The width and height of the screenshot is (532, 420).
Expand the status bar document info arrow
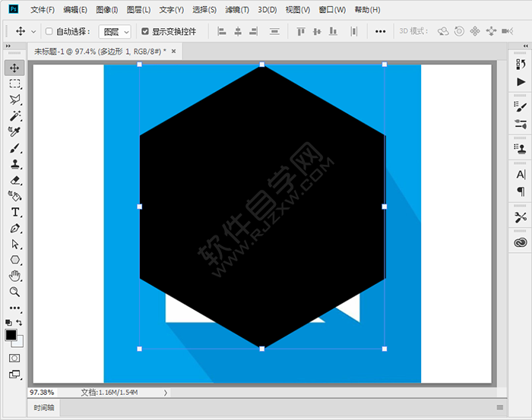[x=166, y=393]
